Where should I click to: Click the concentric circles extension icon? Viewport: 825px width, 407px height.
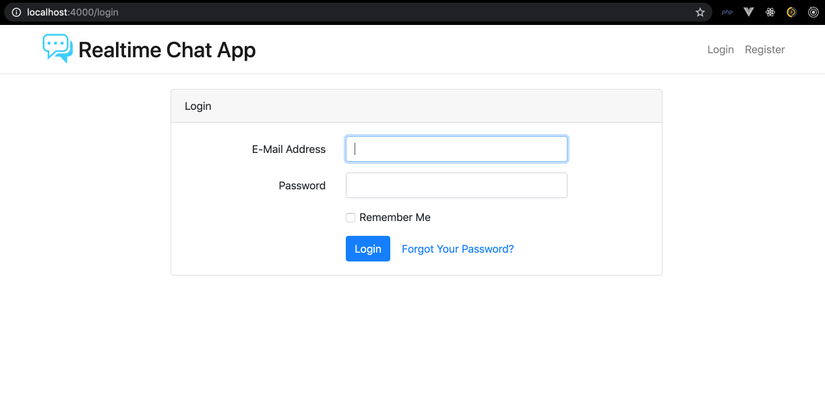813,12
